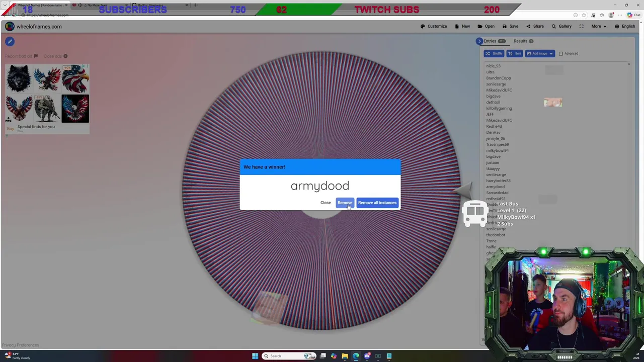The width and height of the screenshot is (644, 362).
Task: Shuffle the entries
Action: [494, 53]
